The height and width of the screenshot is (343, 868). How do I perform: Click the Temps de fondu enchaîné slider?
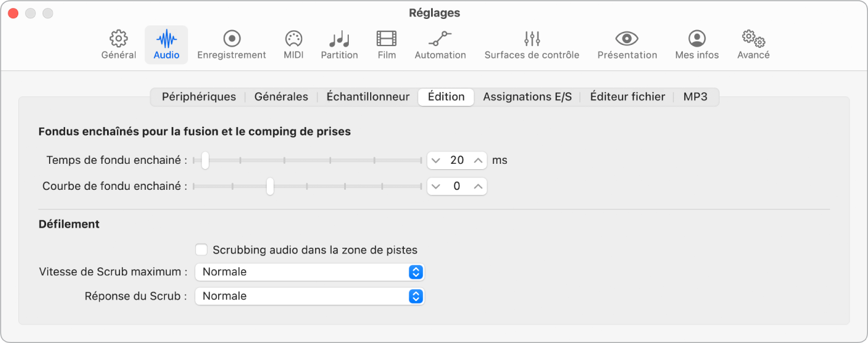click(307, 160)
